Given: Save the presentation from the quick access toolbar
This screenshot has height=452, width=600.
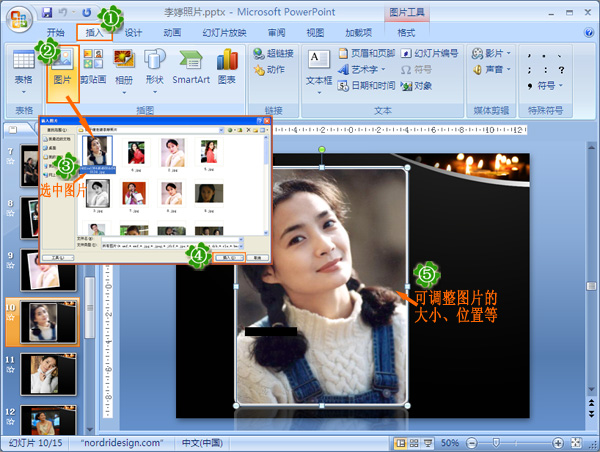Looking at the screenshot, I should pos(47,13).
